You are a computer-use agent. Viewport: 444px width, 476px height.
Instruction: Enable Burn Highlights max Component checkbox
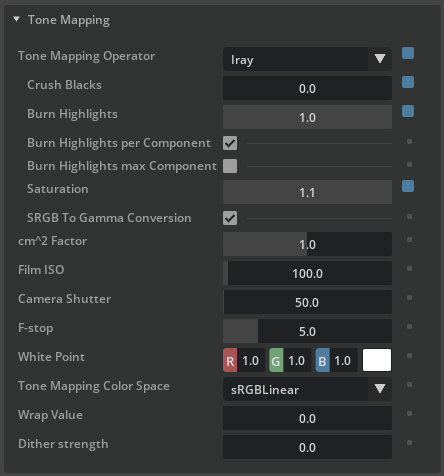coord(230,166)
